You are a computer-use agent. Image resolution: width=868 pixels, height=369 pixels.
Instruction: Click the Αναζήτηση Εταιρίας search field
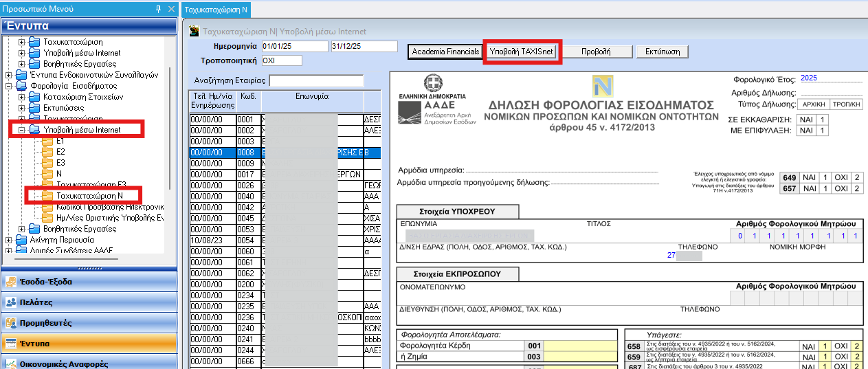pos(316,80)
